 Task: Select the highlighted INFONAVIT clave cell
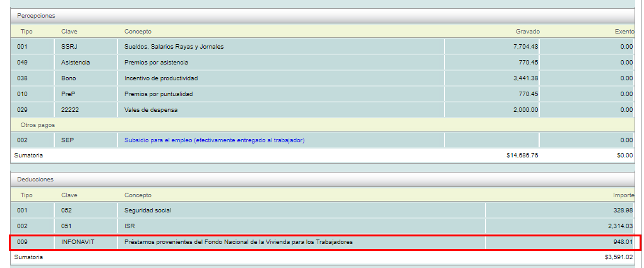(77, 242)
